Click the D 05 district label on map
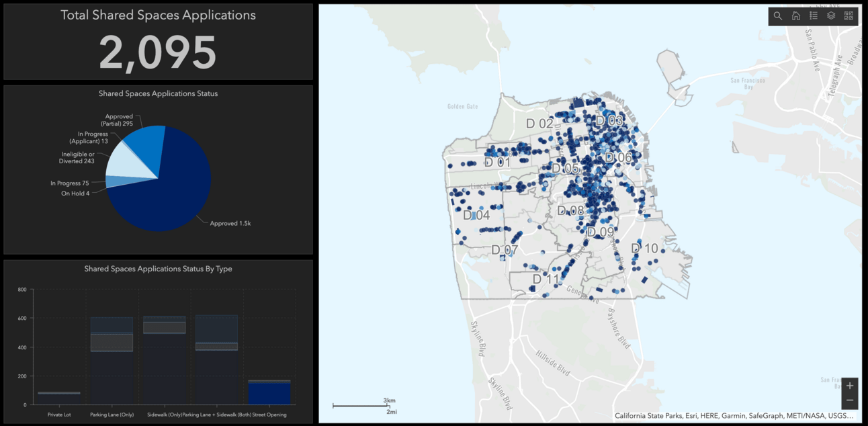The width and height of the screenshot is (868, 426). coord(565,168)
